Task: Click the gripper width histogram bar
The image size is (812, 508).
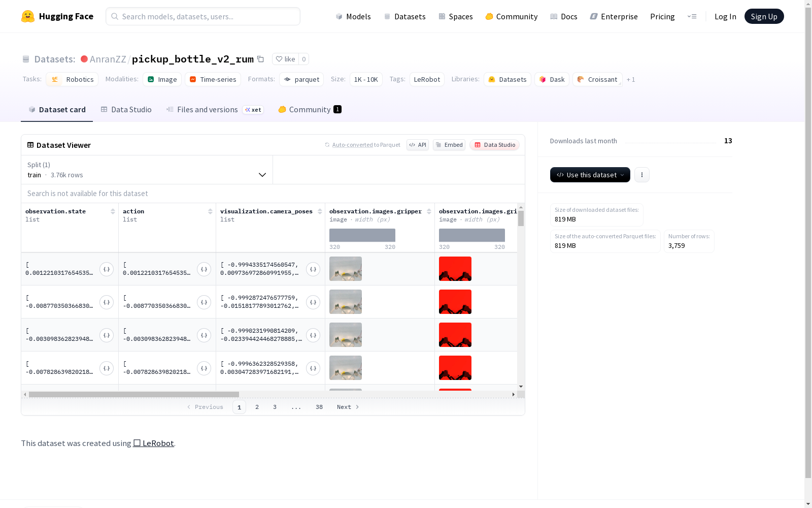Action: [x=362, y=235]
